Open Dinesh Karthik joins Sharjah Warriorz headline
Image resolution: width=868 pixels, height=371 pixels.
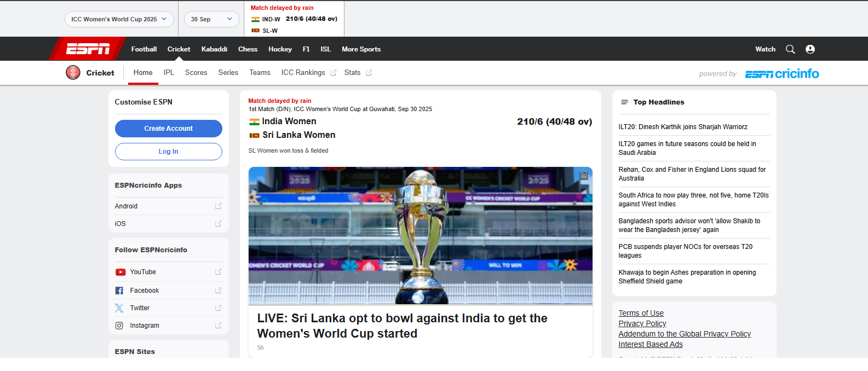pyautogui.click(x=683, y=127)
